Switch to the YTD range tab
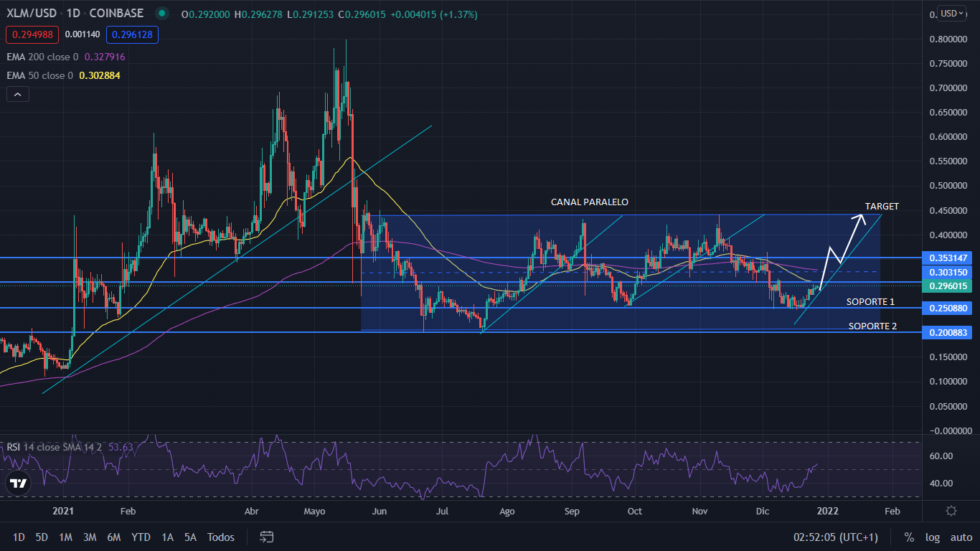The height and width of the screenshot is (551, 980). click(141, 537)
